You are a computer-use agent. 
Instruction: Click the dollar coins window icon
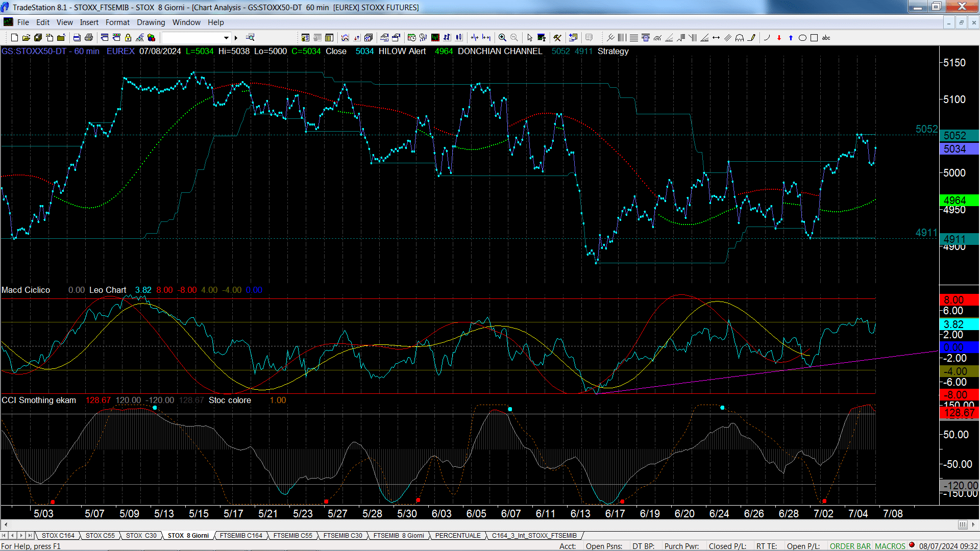tap(306, 38)
